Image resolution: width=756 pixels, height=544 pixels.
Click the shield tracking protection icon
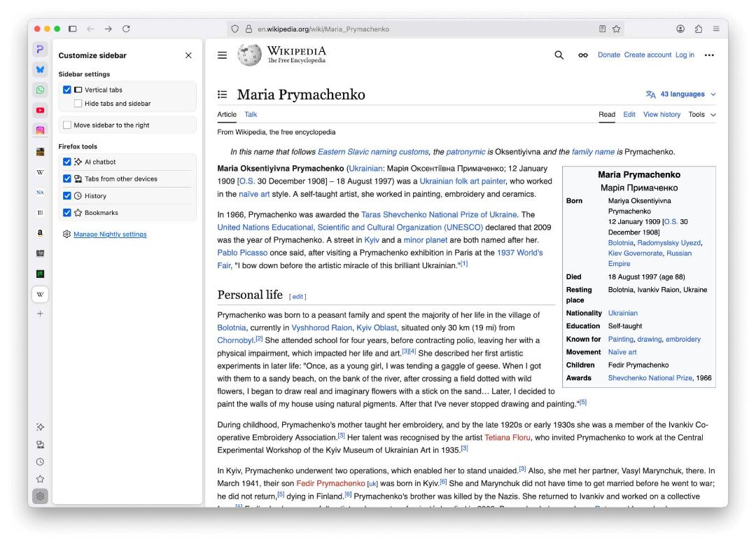pyautogui.click(x=234, y=29)
